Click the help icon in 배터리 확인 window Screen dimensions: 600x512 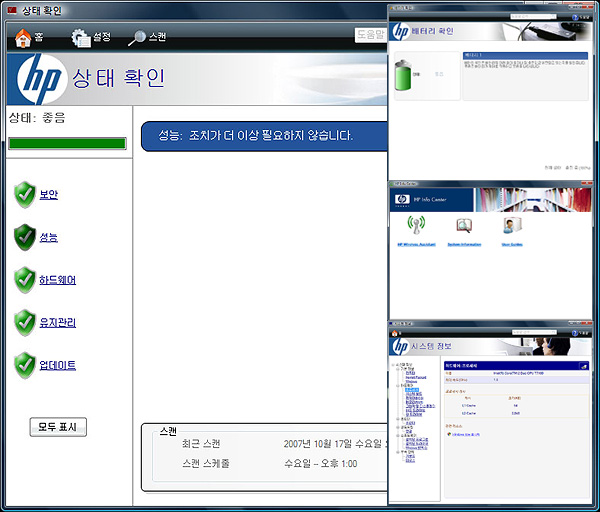(x=575, y=17)
